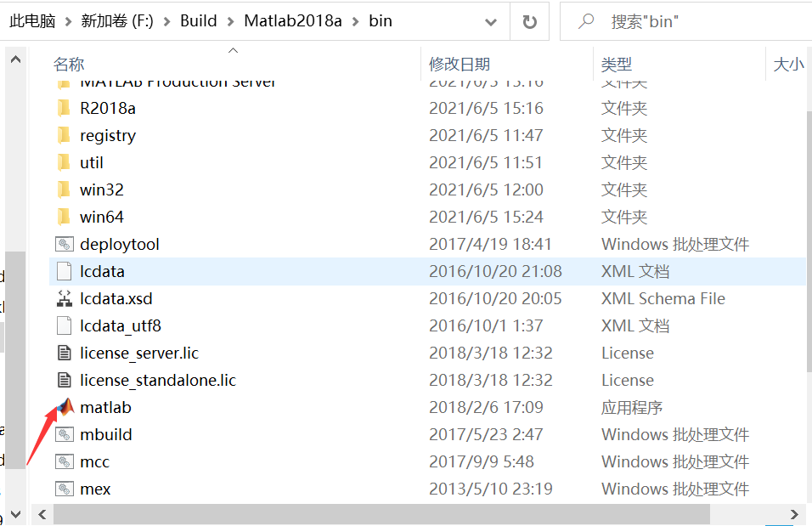Image resolution: width=812 pixels, height=526 pixels.
Task: Select the mcc file name
Action: click(95, 461)
